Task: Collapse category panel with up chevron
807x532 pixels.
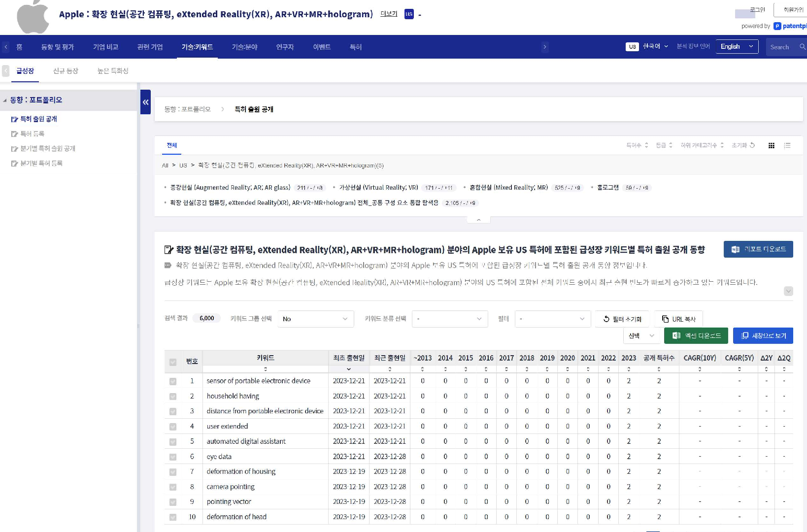Action: [478, 220]
